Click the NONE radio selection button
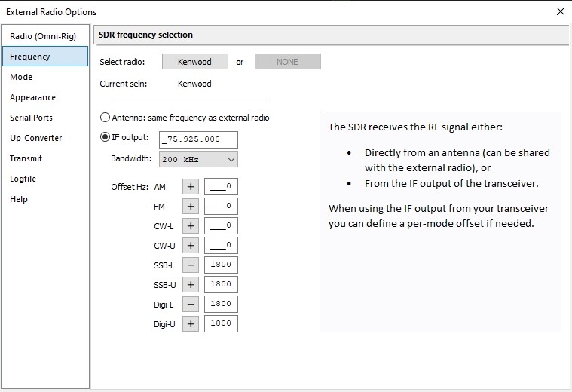Viewport: 572px width, 392px height. coord(287,62)
